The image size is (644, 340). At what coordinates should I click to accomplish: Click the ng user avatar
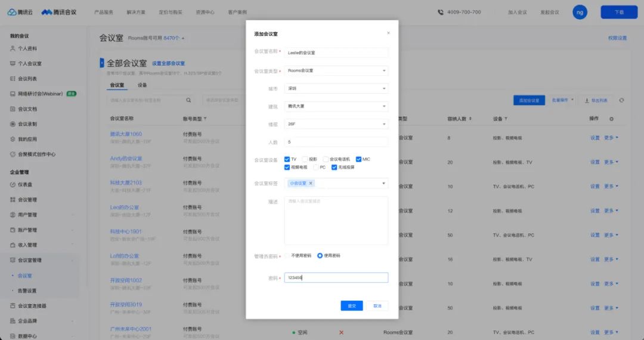pyautogui.click(x=580, y=13)
